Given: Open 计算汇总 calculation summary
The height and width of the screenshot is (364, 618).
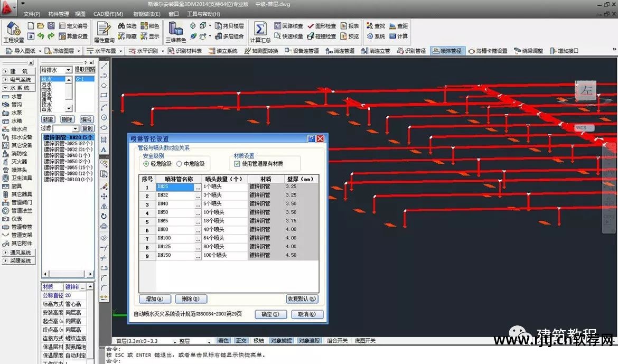Looking at the screenshot, I should point(260,32).
